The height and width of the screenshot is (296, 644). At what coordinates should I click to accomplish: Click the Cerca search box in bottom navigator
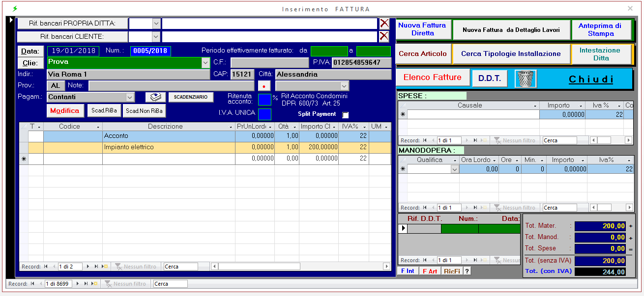coord(171,284)
